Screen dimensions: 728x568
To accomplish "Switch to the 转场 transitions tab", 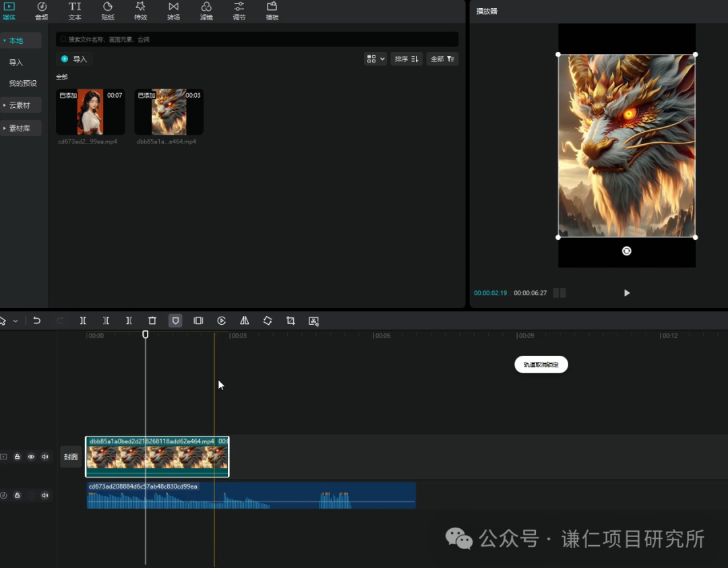I will coord(173,11).
